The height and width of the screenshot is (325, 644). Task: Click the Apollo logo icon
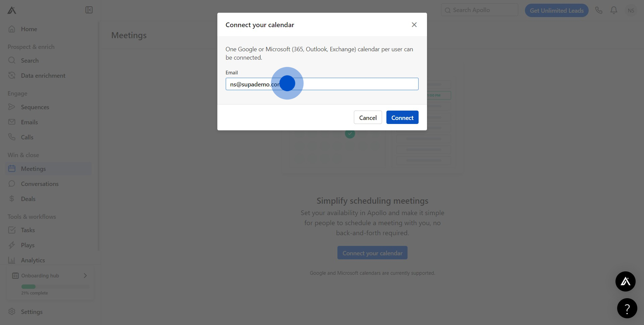pos(12,10)
